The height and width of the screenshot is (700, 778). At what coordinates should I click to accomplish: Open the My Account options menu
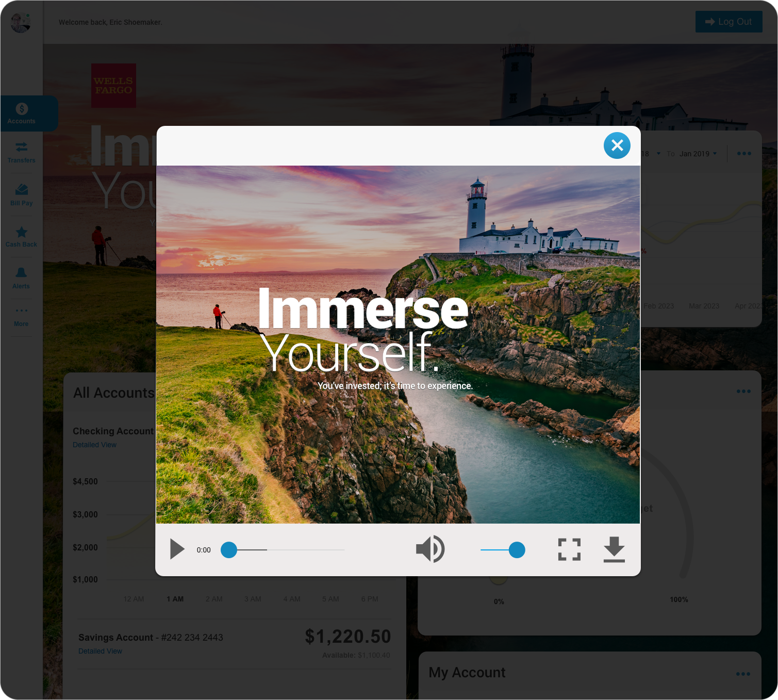(x=743, y=674)
